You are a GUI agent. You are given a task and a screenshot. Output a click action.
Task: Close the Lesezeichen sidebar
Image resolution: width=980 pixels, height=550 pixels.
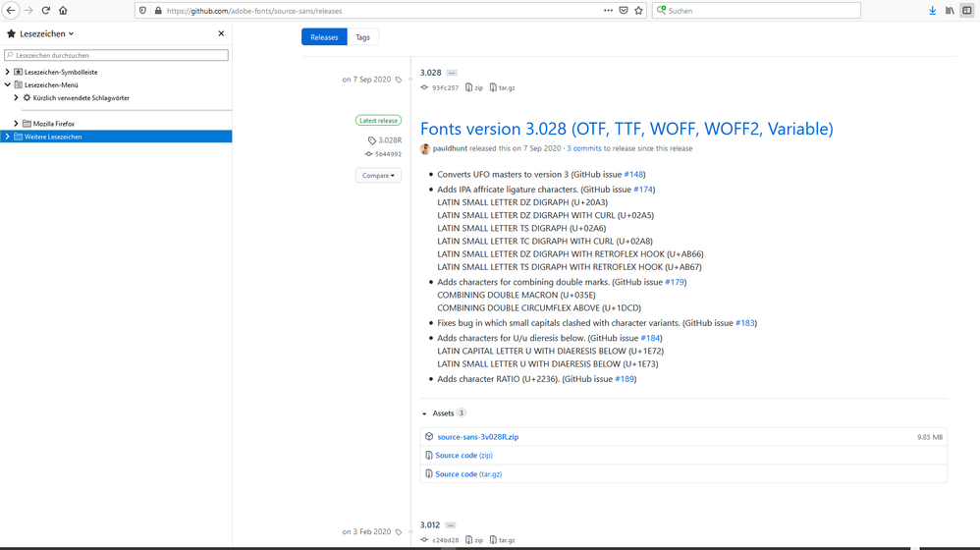221,33
